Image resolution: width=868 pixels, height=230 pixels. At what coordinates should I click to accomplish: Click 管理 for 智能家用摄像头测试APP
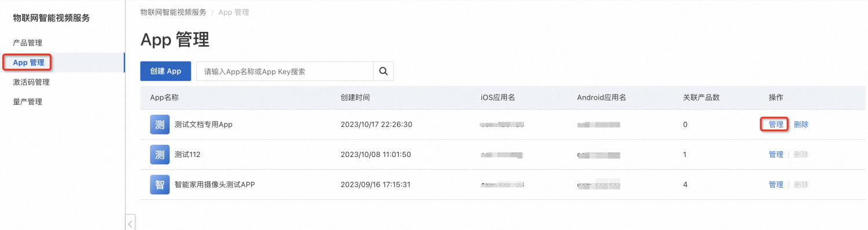776,185
